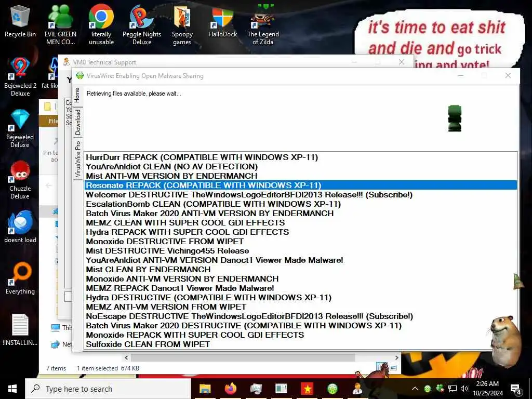Open File Explorer from the taskbar
This screenshot has height=399, width=532.
coord(205,389)
